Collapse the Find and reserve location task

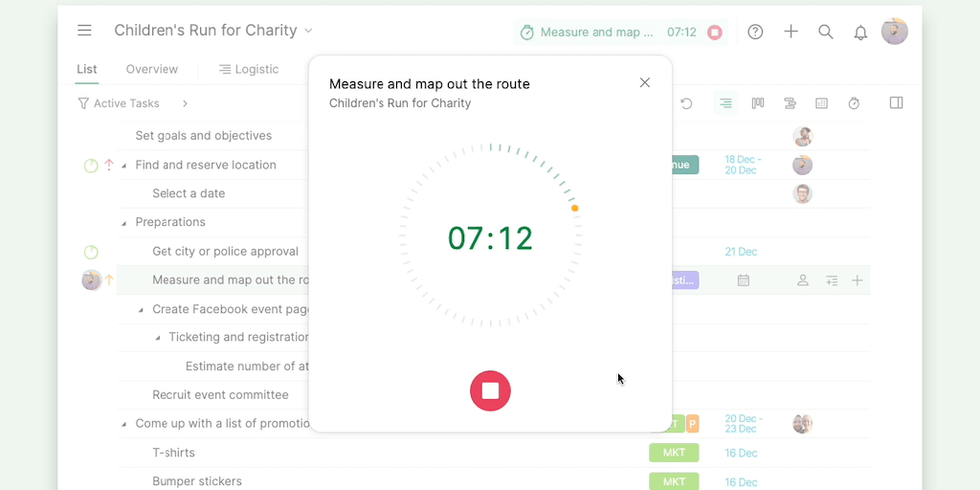[123, 166]
